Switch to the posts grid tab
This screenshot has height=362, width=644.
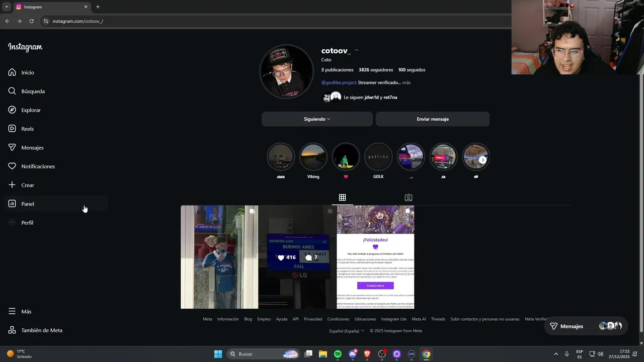click(342, 198)
